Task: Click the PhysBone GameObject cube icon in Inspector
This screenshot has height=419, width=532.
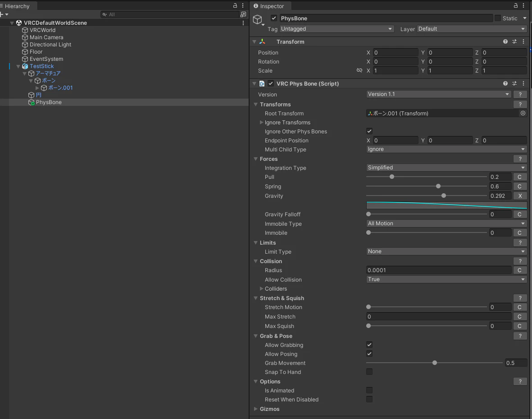Action: pos(258,19)
